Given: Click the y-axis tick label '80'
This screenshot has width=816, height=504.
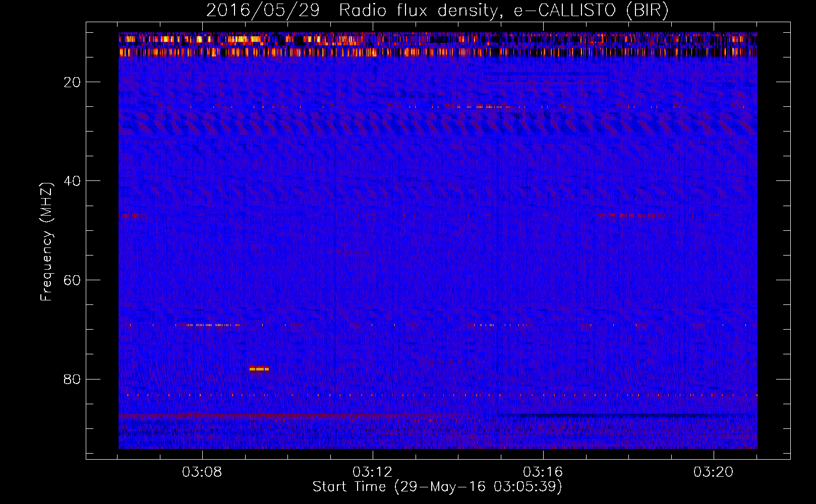Looking at the screenshot, I should point(72,379).
